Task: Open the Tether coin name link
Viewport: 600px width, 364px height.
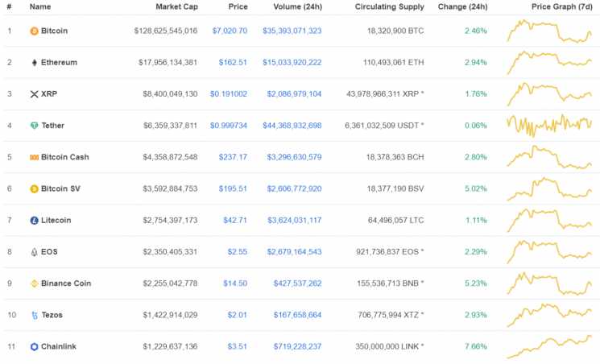Action: tap(53, 126)
